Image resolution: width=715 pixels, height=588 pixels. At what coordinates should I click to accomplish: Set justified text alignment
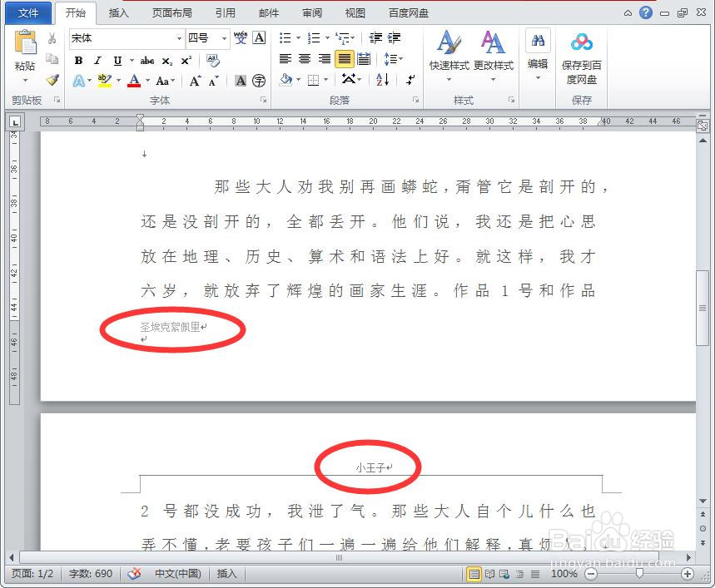(345, 59)
